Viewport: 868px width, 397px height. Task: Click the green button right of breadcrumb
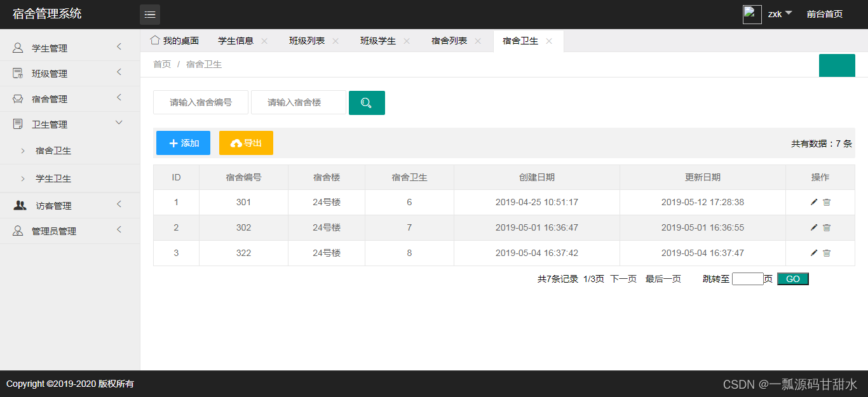[x=837, y=65]
